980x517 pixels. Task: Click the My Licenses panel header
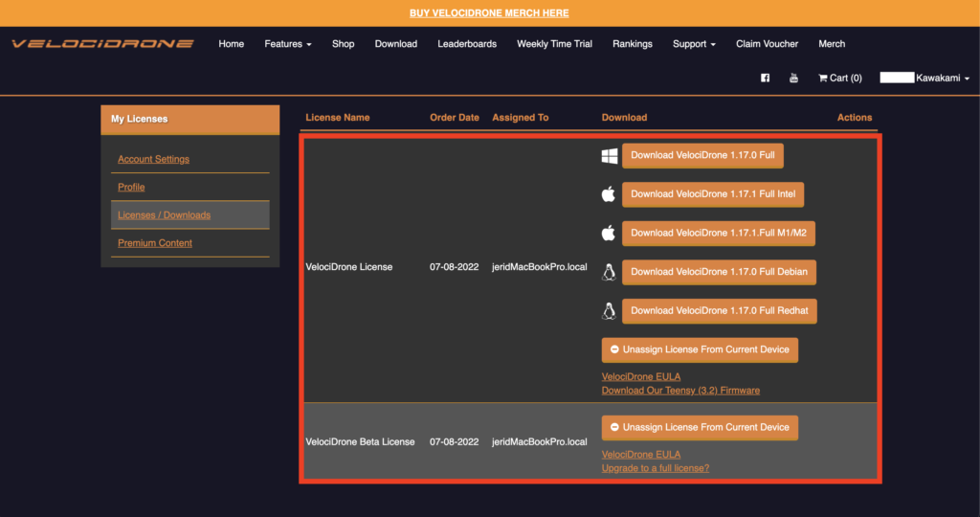(x=190, y=120)
